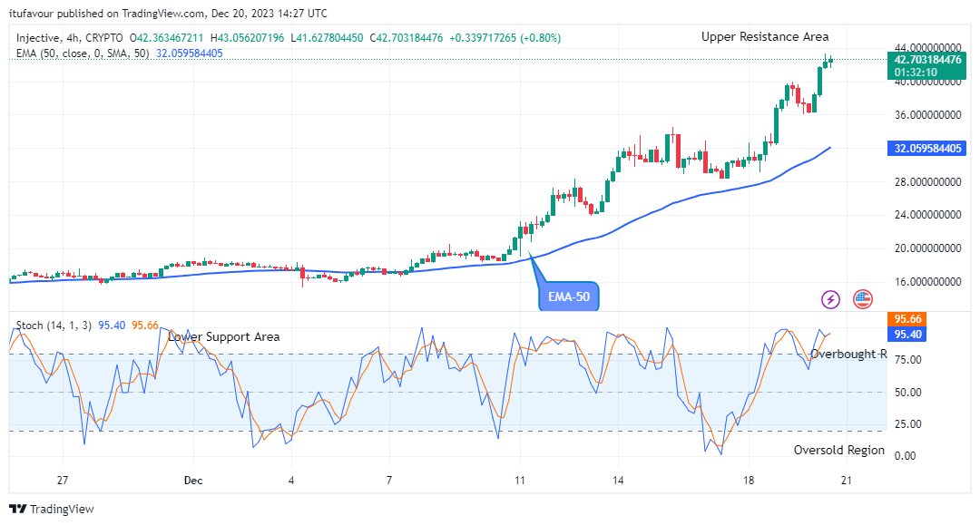
Task: Click the orange Stoch value tag 95.66
Action: pos(909,319)
